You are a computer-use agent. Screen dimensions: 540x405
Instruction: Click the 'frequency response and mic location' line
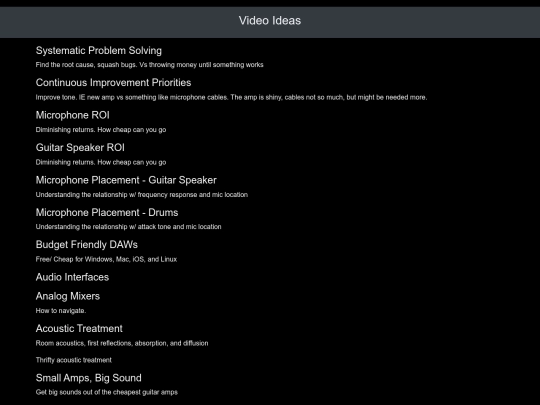click(142, 195)
